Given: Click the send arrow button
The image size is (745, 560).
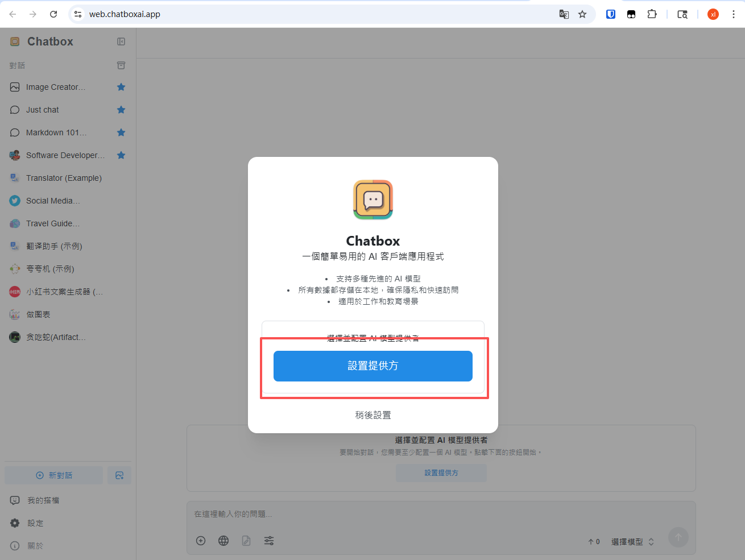Looking at the screenshot, I should tap(678, 537).
